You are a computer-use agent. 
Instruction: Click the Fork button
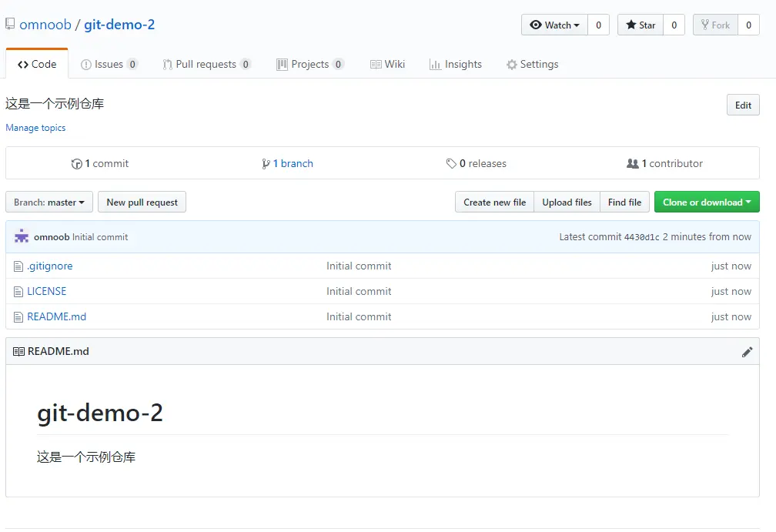point(716,25)
